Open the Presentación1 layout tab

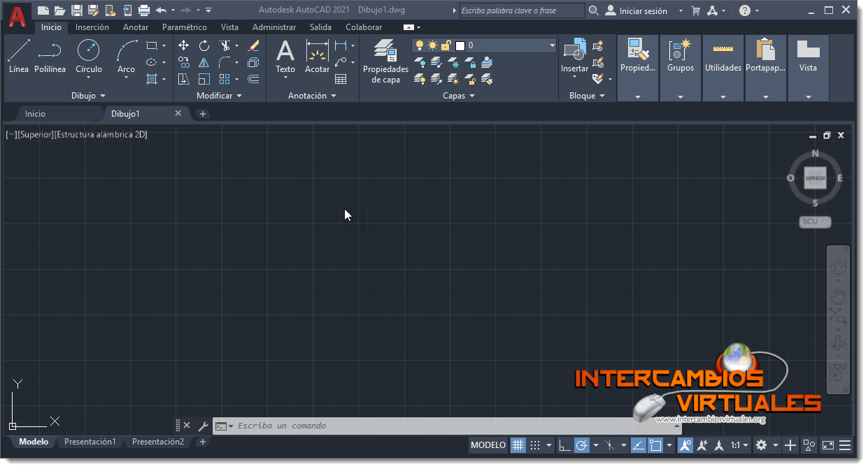click(x=90, y=442)
